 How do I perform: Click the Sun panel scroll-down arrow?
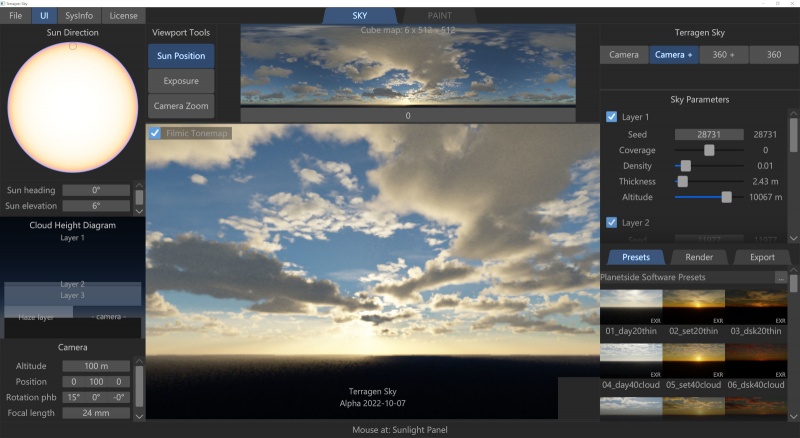point(139,211)
